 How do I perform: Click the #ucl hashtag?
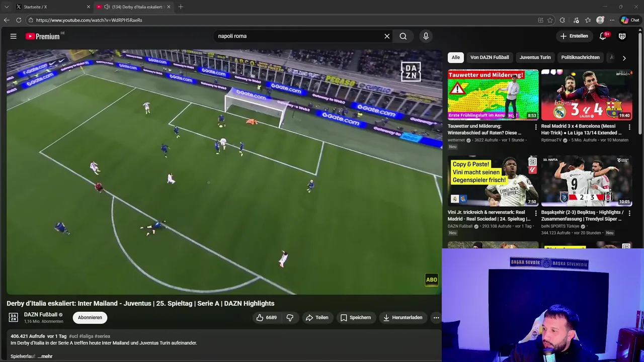click(73, 336)
